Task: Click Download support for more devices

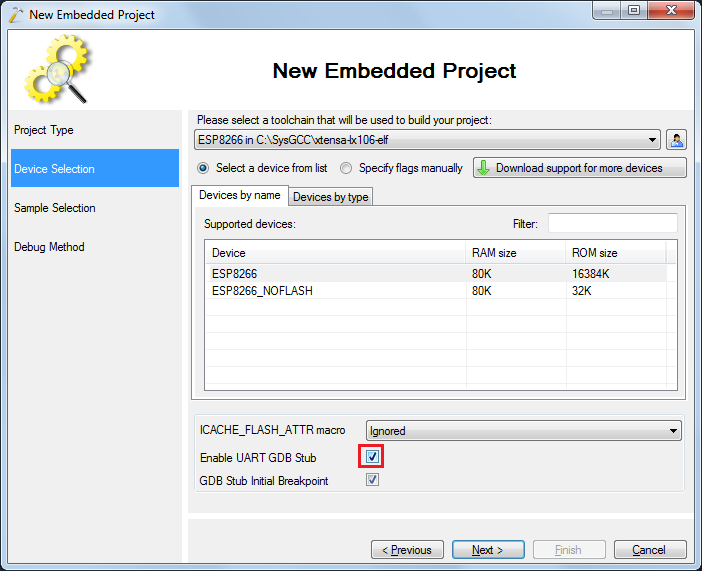Action: tap(579, 168)
